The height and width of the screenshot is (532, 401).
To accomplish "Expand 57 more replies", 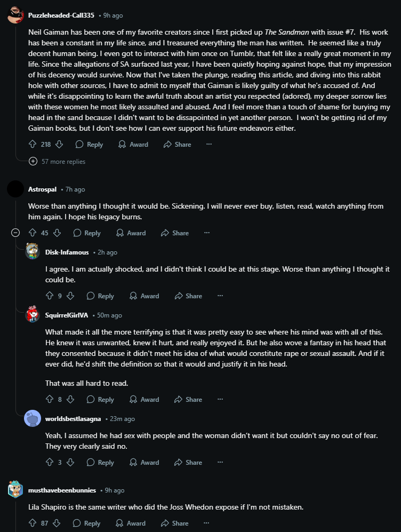I will (57, 162).
